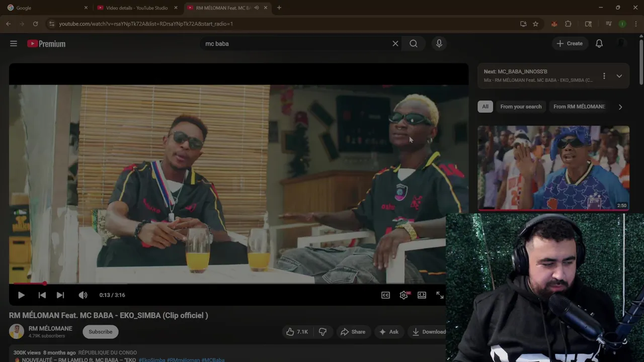Reload the current page
Viewport: 644px width, 362px height.
coord(35,24)
